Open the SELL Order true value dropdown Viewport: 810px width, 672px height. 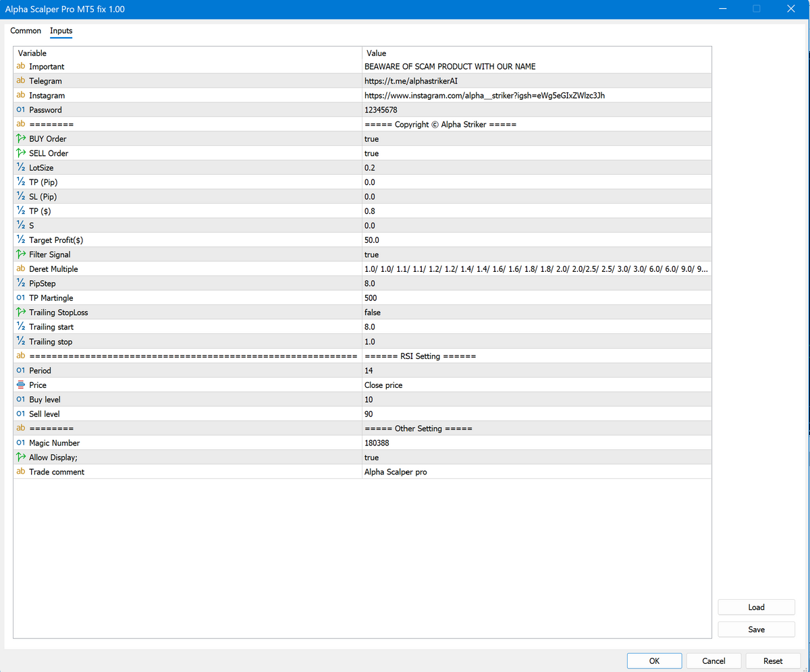(x=537, y=153)
